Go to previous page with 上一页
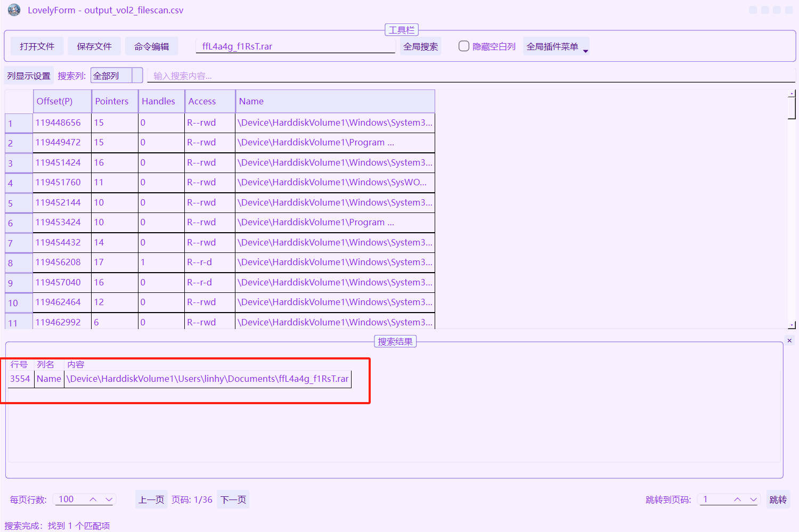Image resolution: width=799 pixels, height=532 pixels. (151, 500)
